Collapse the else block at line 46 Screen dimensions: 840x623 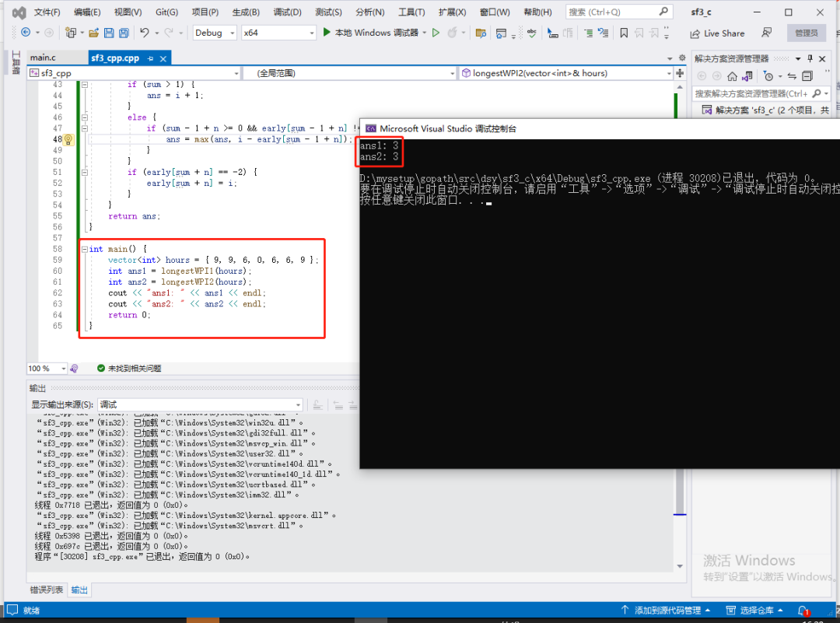coord(85,117)
